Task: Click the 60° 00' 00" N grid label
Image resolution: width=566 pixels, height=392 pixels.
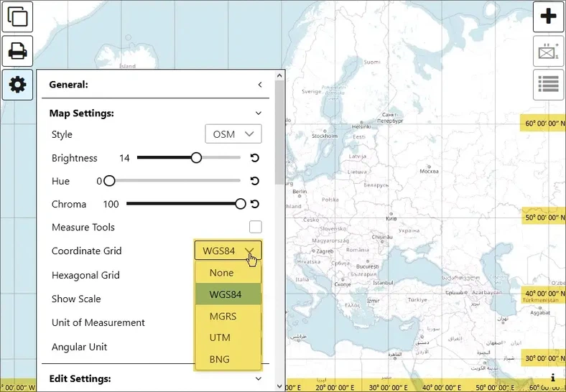Action: tap(543, 123)
